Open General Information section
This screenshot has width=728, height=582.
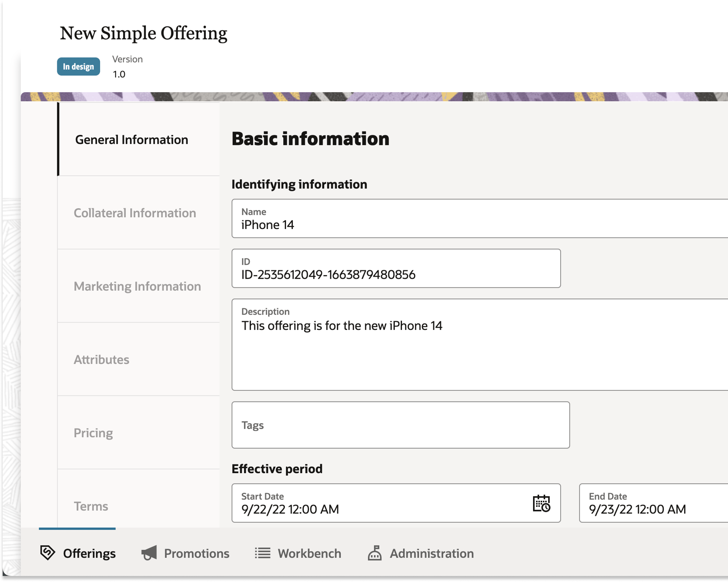click(132, 140)
